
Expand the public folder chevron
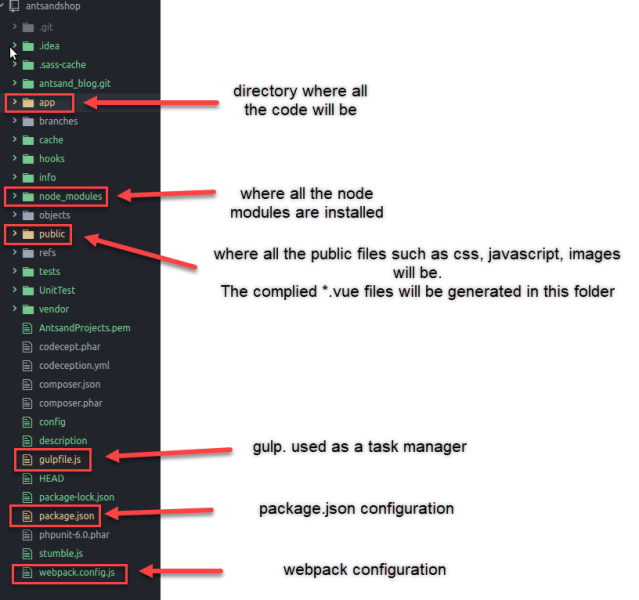[15, 233]
